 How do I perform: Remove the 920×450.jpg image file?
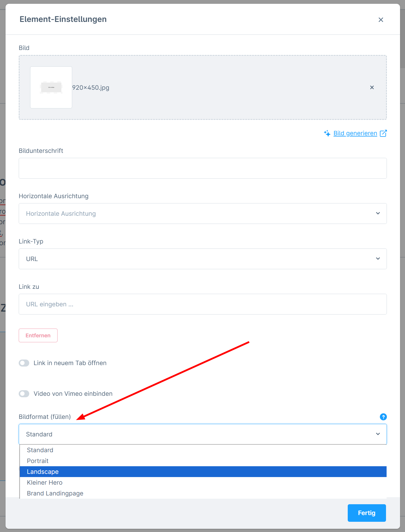372,87
